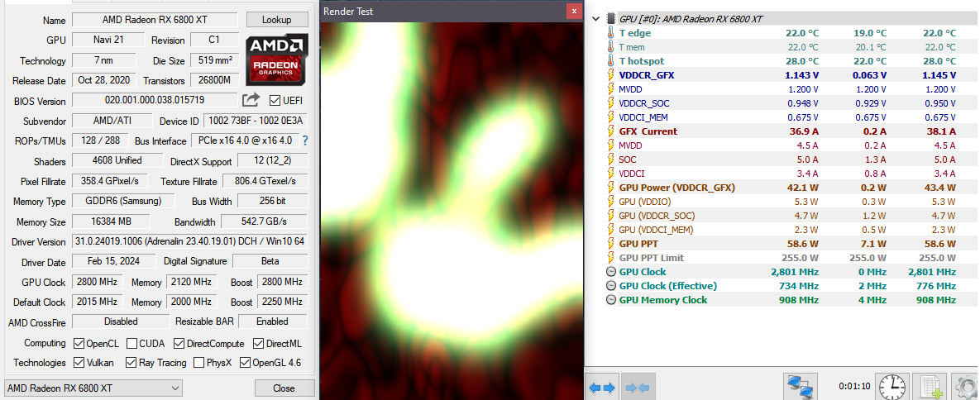Viewport: 980px width, 400px height.
Task: Click the lightning icon beside VDDCR_SOC
Action: tap(610, 103)
